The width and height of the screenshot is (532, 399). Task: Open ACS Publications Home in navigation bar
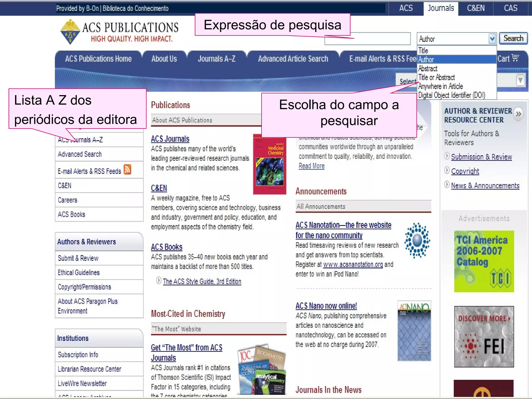pos(98,59)
